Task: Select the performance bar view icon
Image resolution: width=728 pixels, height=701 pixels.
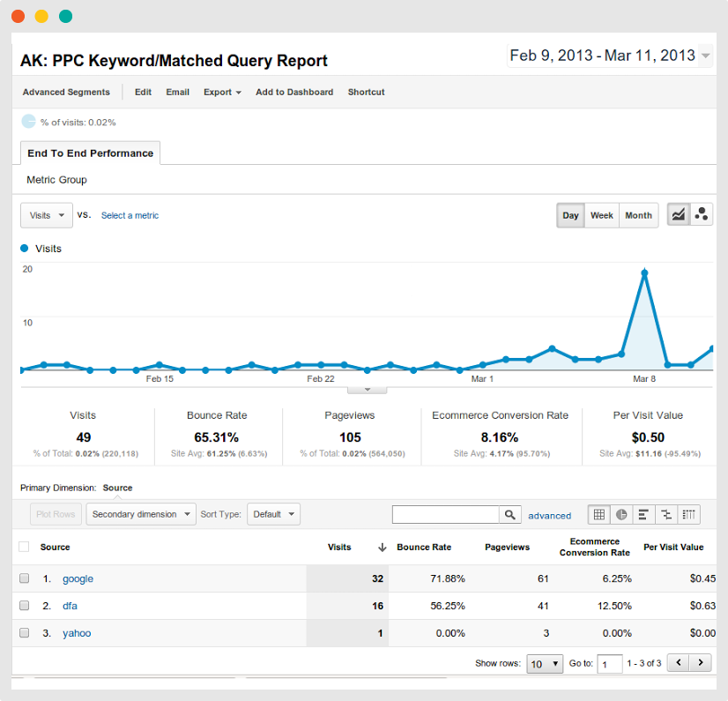Action: pos(644,515)
